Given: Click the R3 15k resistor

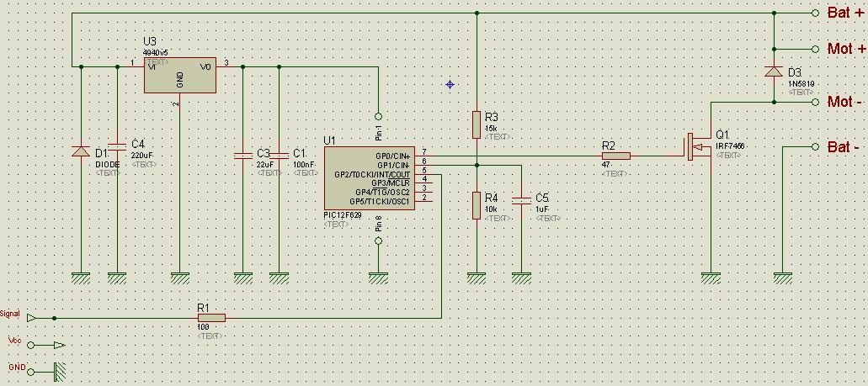Looking at the screenshot, I should click(477, 122).
